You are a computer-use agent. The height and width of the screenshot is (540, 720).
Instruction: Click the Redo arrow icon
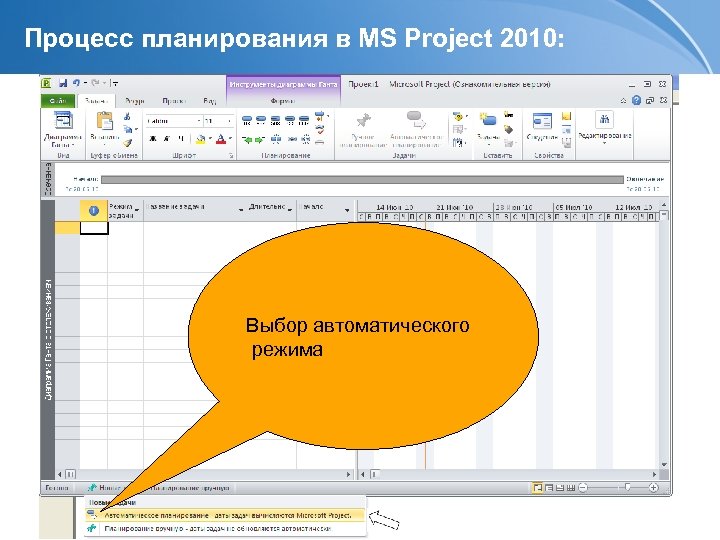(96, 83)
